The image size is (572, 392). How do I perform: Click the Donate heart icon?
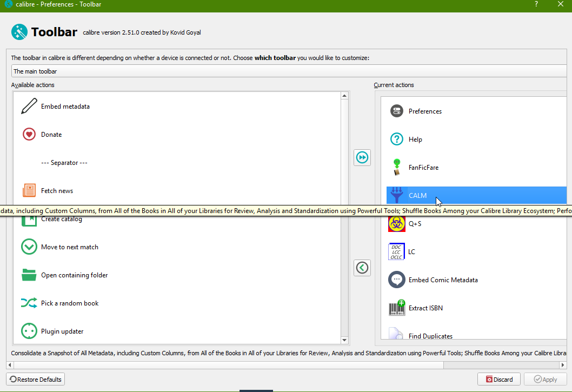[29, 134]
